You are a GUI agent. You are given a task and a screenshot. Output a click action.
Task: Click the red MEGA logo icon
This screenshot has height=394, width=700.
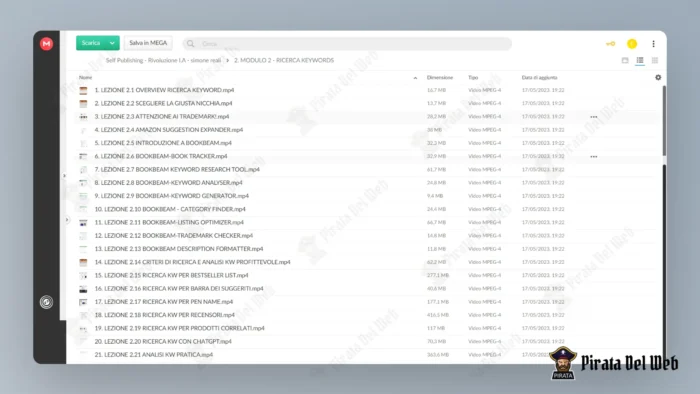46,44
